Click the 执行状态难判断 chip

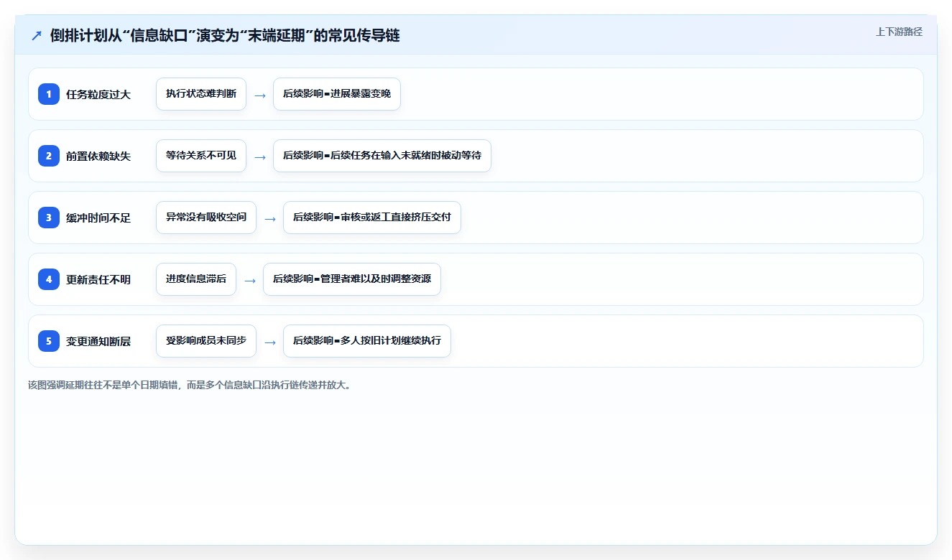(201, 94)
